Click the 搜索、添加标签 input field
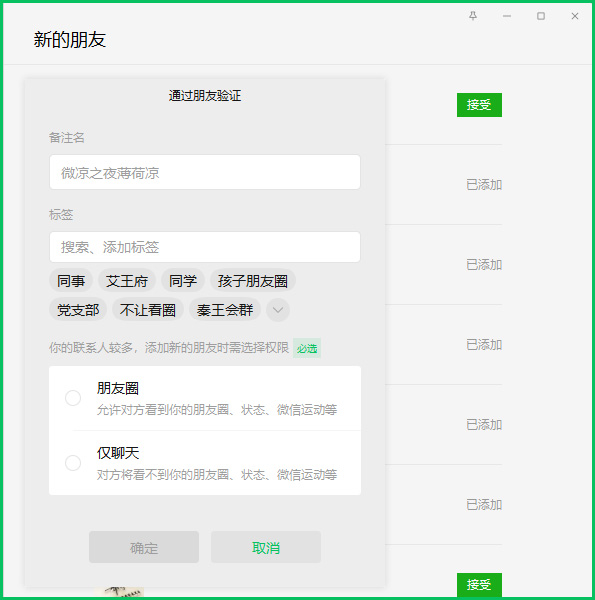 pyautogui.click(x=205, y=247)
